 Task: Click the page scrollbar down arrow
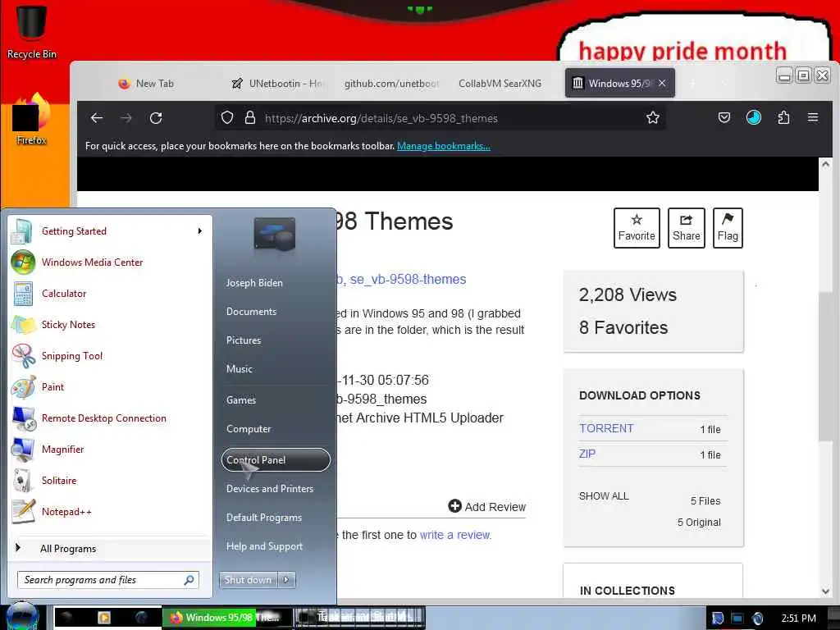coord(825,591)
